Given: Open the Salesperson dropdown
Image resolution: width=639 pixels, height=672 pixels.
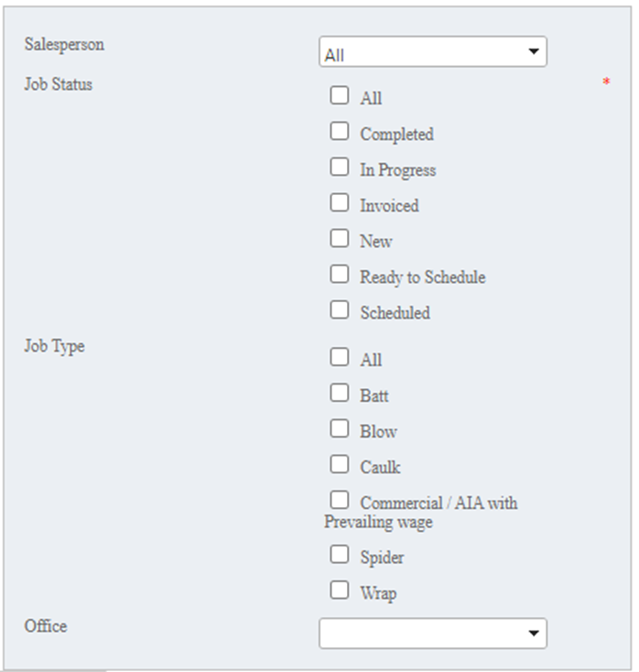Looking at the screenshot, I should [x=432, y=52].
